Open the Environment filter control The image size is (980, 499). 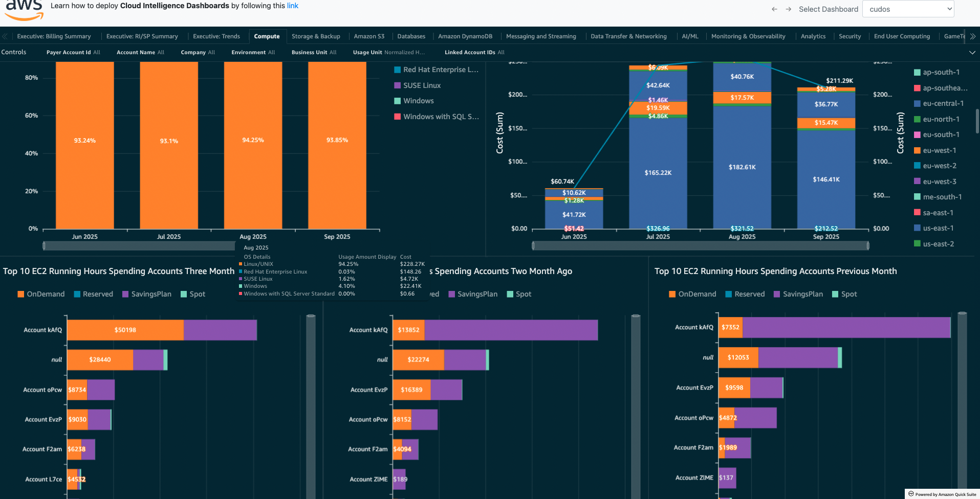(253, 52)
